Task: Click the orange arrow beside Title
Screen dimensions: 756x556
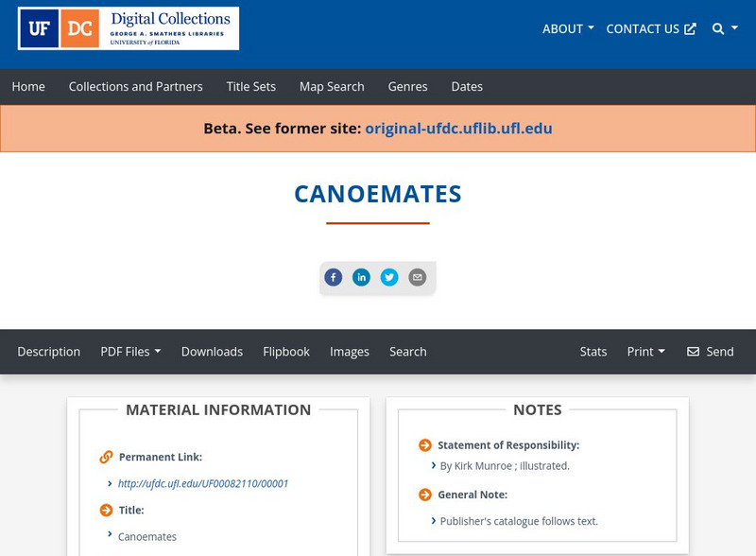Action: click(106, 511)
